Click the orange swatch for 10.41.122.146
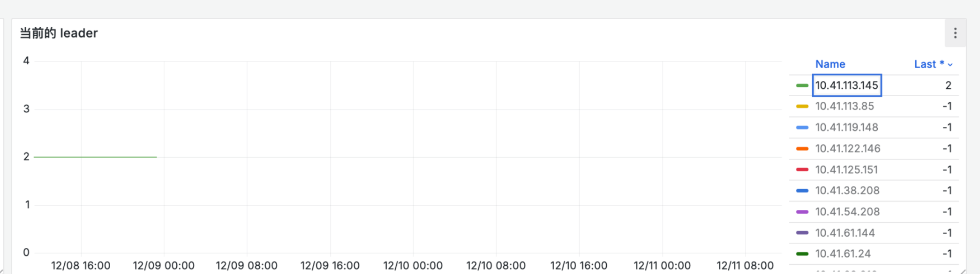The height and width of the screenshot is (277, 980). coord(802,149)
